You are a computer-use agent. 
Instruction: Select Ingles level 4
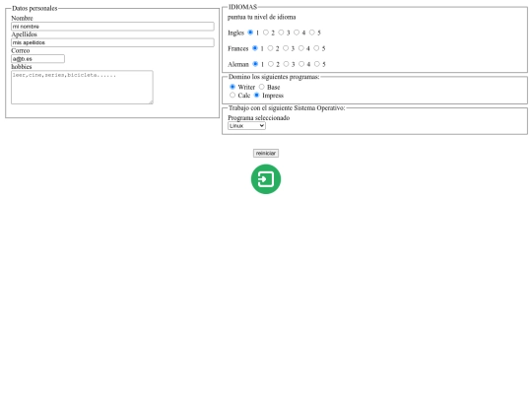[297, 33]
